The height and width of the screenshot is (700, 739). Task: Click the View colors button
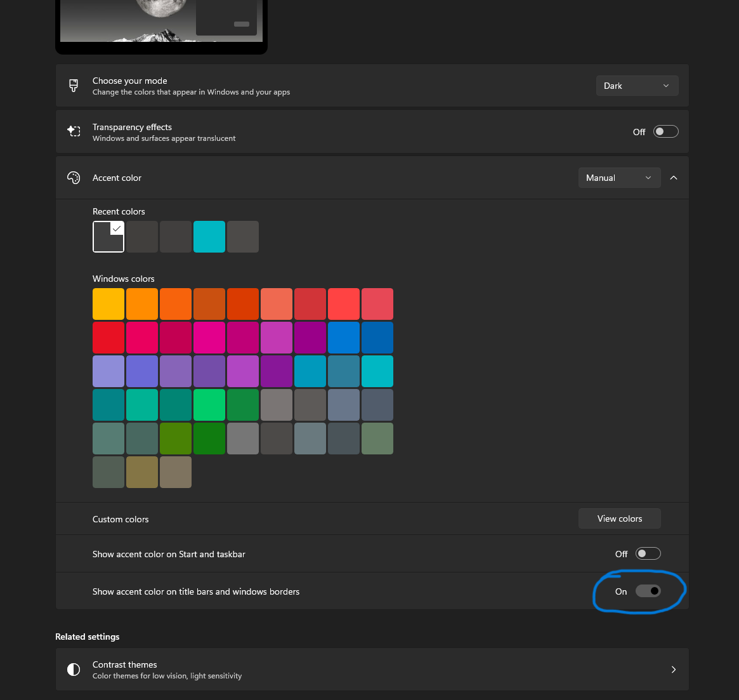click(619, 518)
